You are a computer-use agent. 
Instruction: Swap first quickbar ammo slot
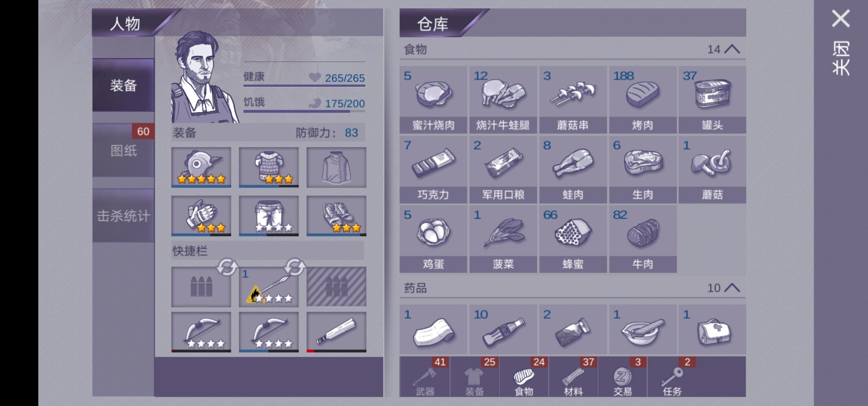click(227, 267)
